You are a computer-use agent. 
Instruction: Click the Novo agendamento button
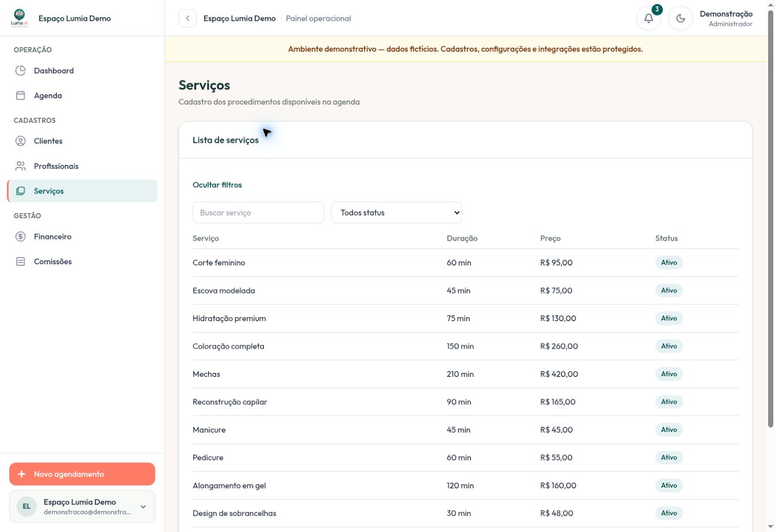(x=82, y=474)
